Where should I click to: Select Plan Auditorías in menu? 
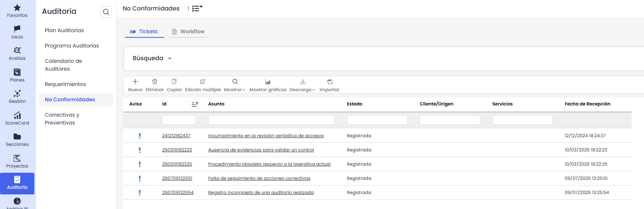point(64,30)
